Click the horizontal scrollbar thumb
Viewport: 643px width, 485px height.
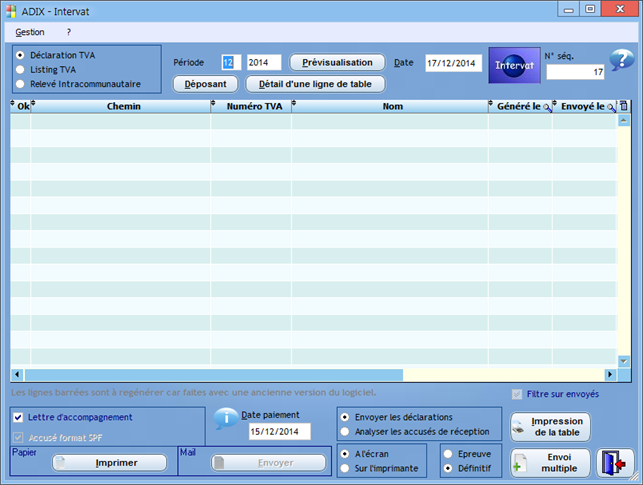[x=214, y=374]
